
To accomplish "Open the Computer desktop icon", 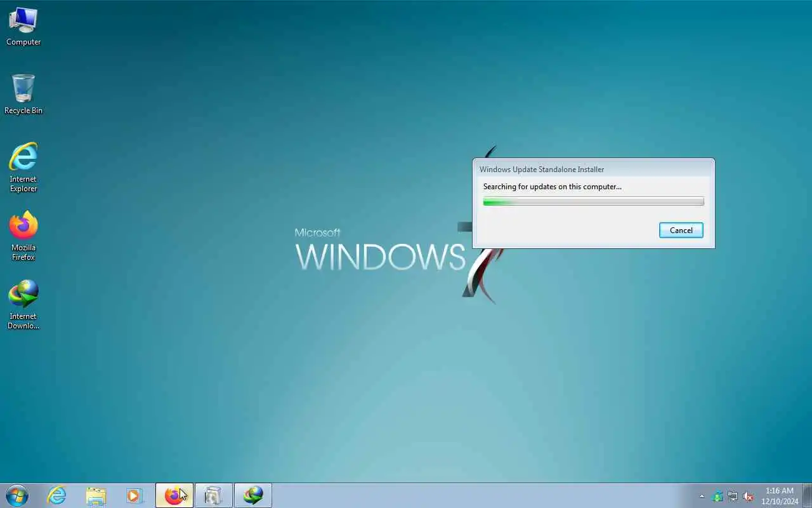I will [23, 27].
